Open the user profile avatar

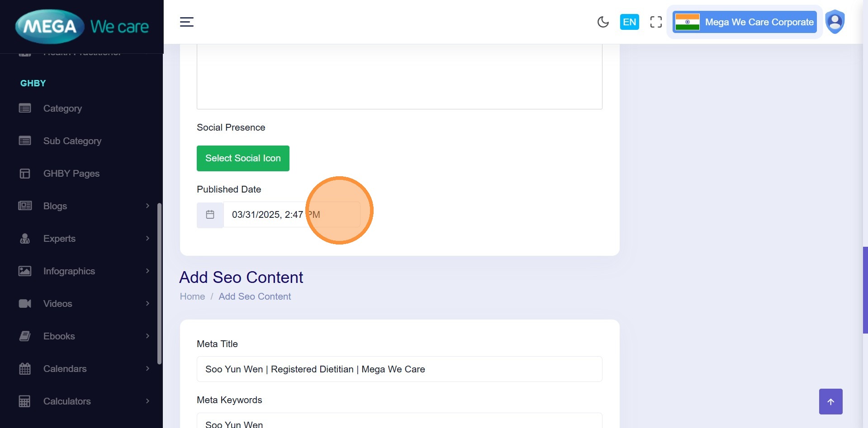(835, 22)
